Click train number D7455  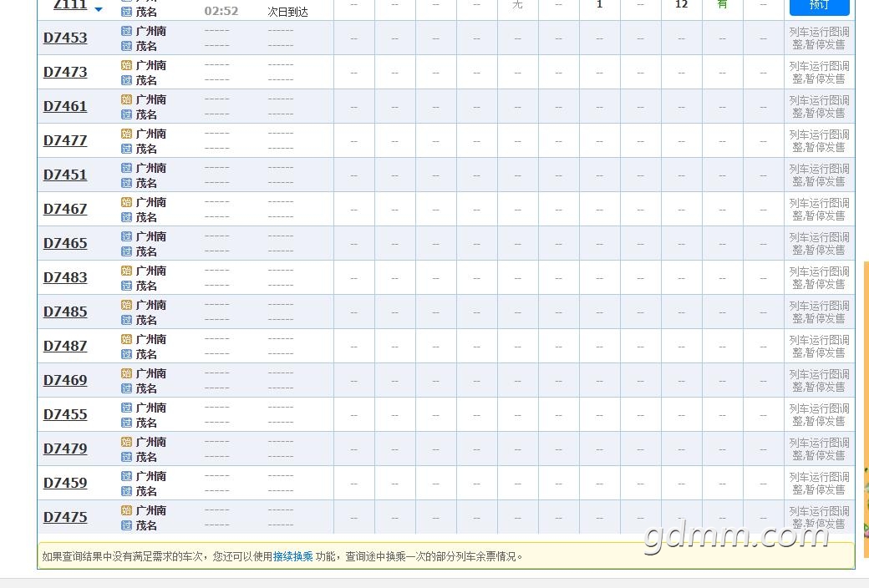[x=65, y=415]
